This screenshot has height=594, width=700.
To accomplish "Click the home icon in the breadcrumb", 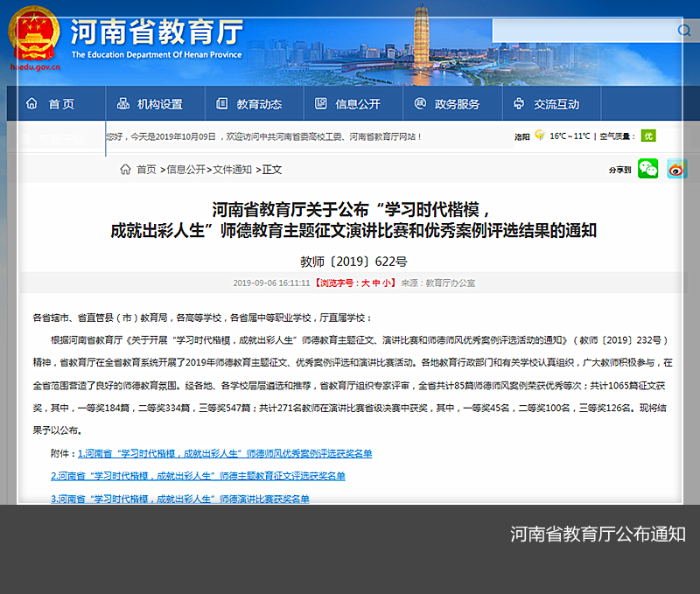I will pyautogui.click(x=125, y=170).
